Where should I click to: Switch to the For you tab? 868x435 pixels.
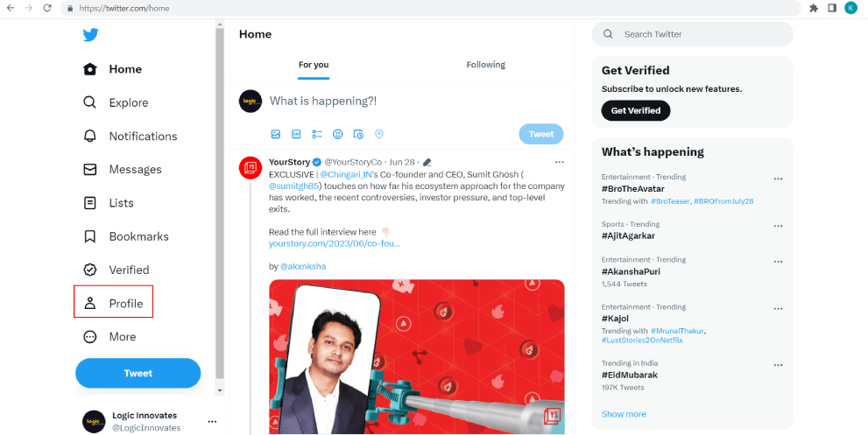pyautogui.click(x=314, y=65)
